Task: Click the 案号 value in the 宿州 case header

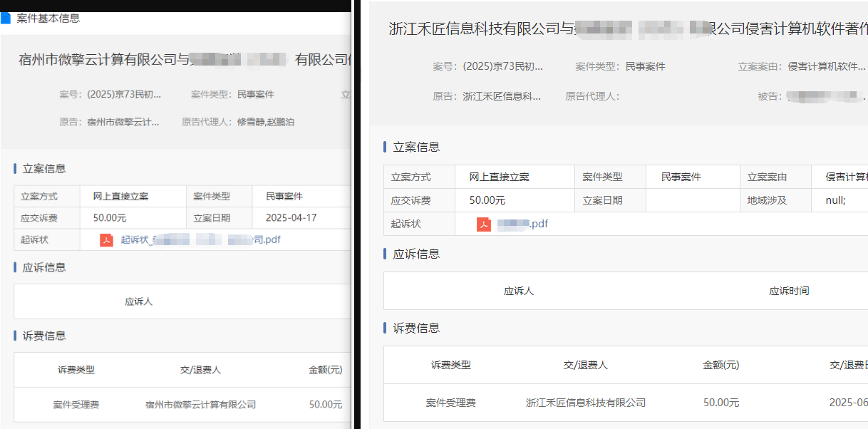Action: (124, 94)
